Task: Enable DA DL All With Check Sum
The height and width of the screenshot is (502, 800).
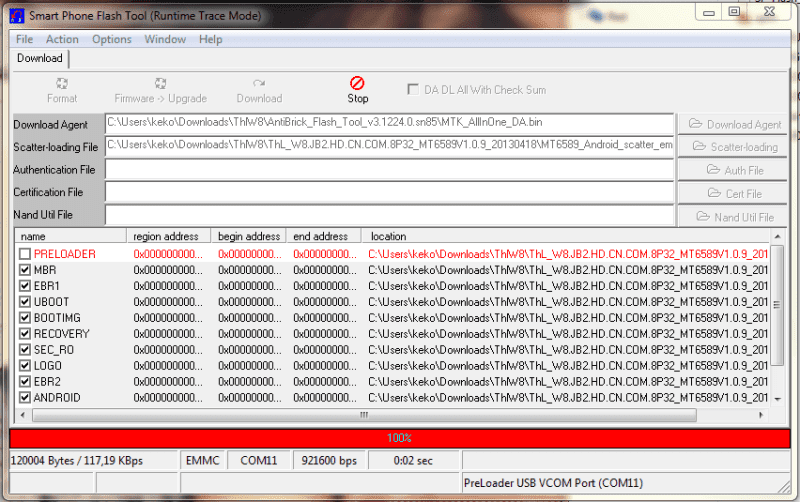Action: pyautogui.click(x=413, y=89)
